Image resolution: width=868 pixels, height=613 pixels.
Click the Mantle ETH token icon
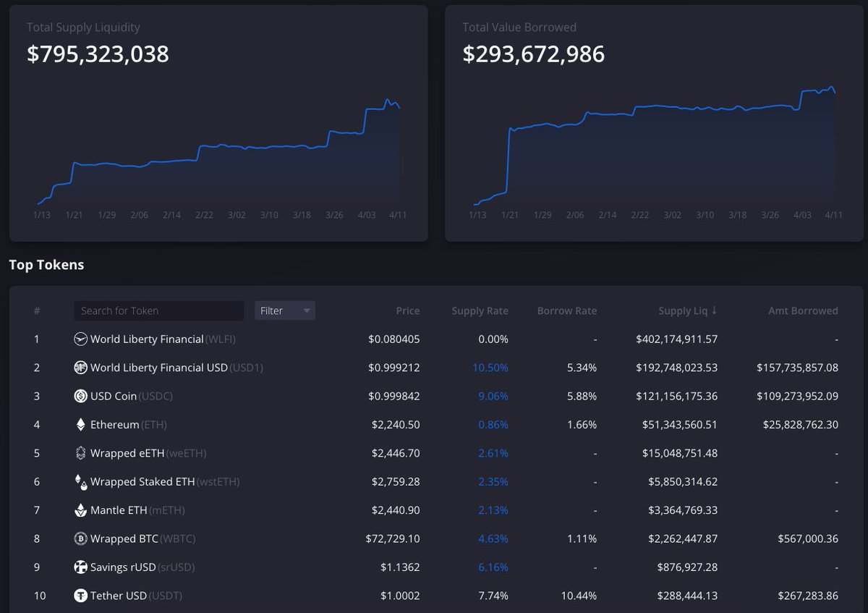(81, 510)
